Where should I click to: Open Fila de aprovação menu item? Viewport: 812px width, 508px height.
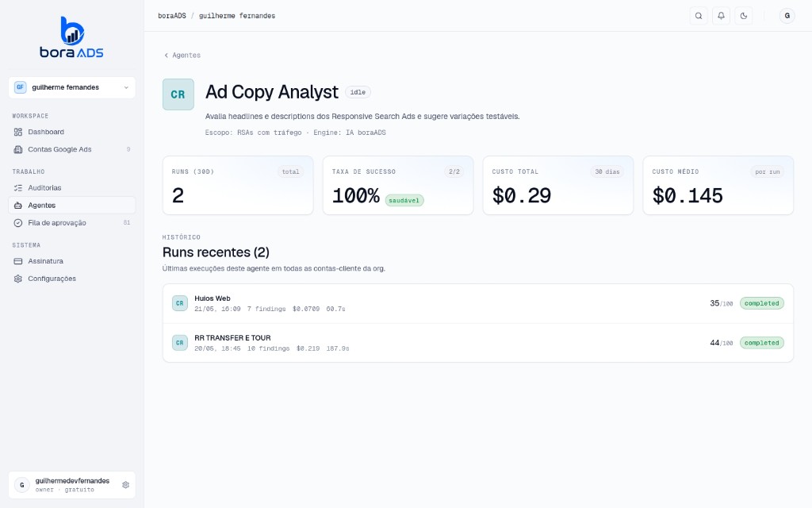pos(72,223)
